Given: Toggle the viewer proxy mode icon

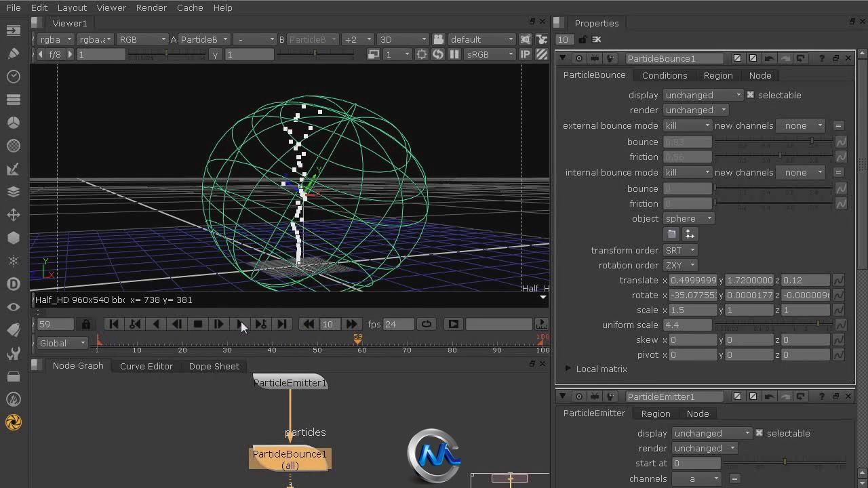Looking at the screenshot, I should tap(373, 54).
